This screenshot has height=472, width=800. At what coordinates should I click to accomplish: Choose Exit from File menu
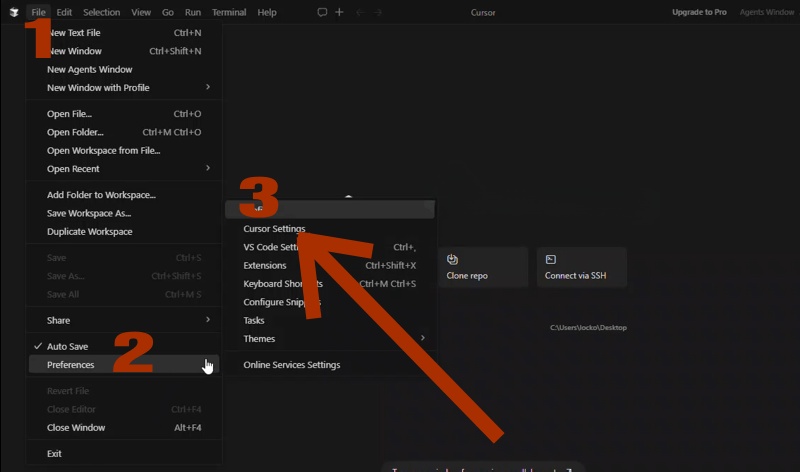[x=124, y=454]
